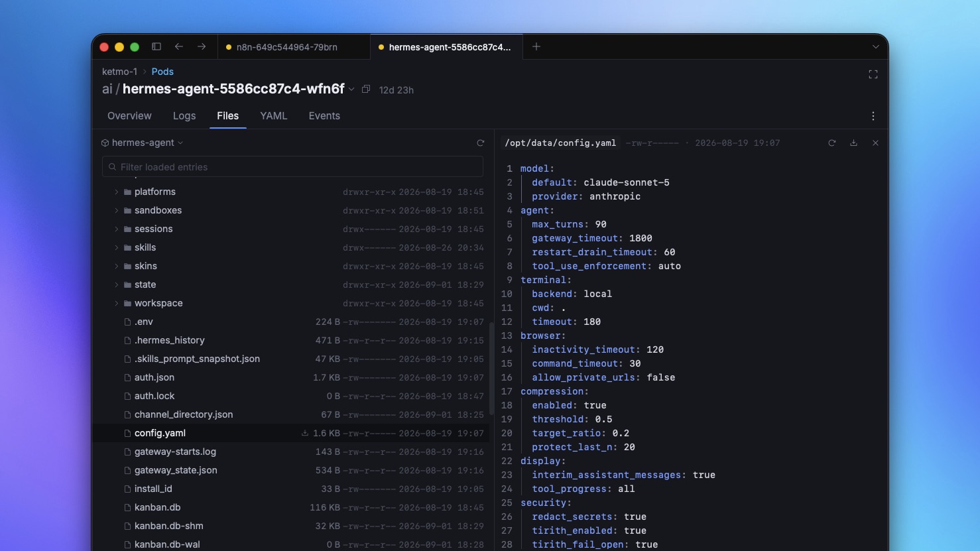Click the 'tool_progress: all' line

coord(583,489)
